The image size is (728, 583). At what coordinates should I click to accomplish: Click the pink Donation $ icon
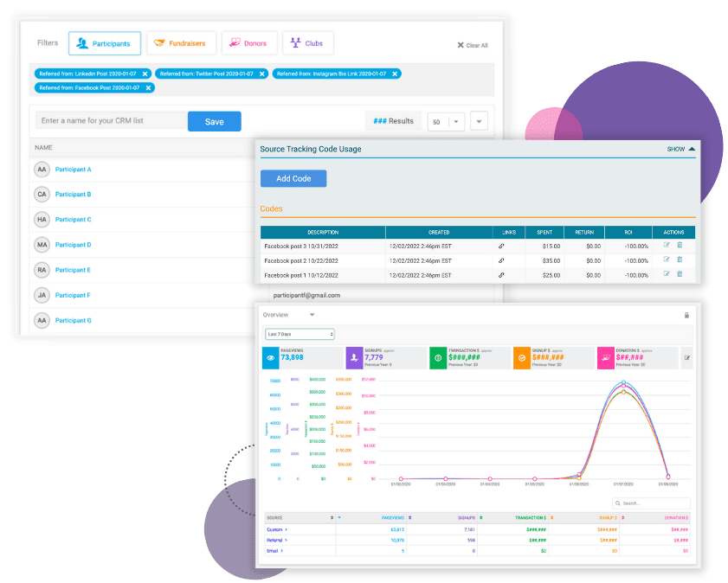605,358
